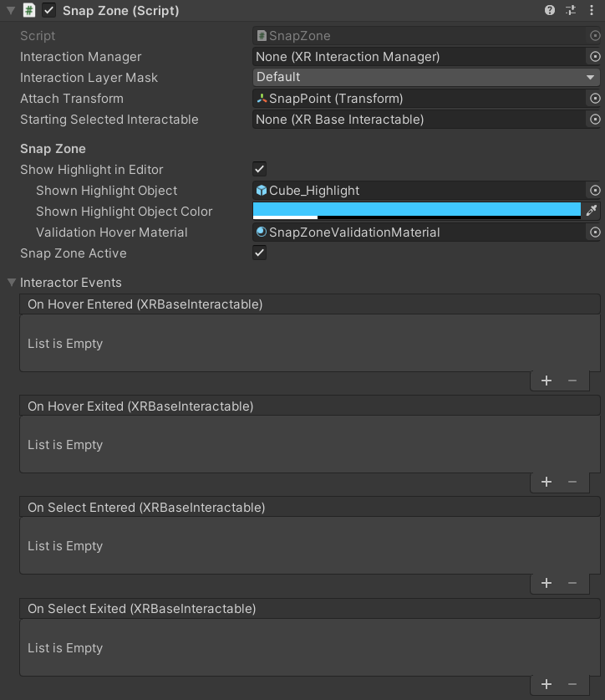Open the Interaction Layer Mask dropdown
The width and height of the screenshot is (605, 700).
click(426, 77)
